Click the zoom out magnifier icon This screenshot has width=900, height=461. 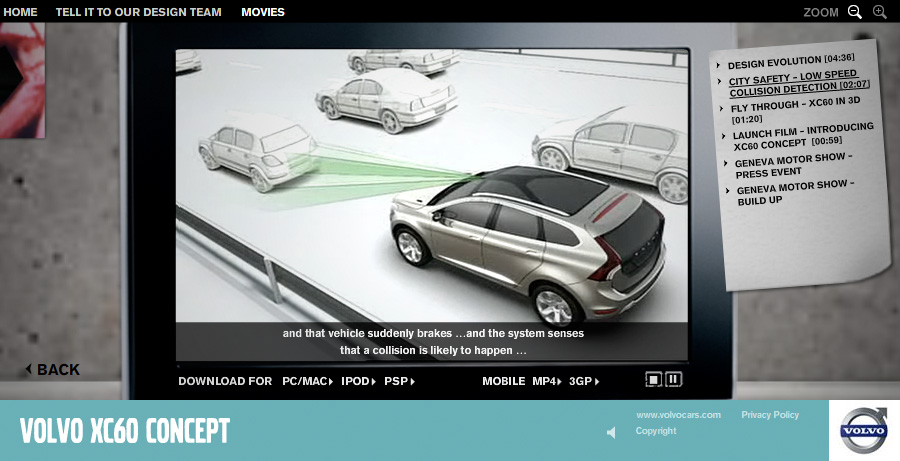point(855,12)
